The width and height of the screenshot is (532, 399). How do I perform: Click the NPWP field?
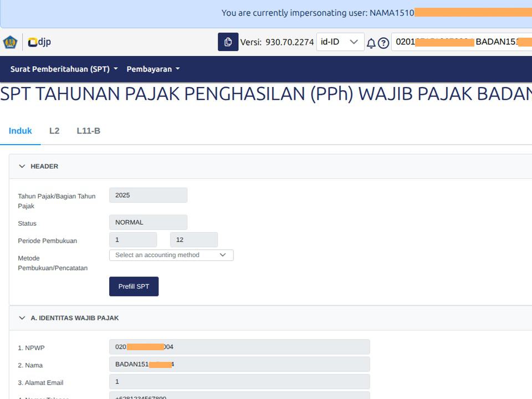click(x=239, y=347)
